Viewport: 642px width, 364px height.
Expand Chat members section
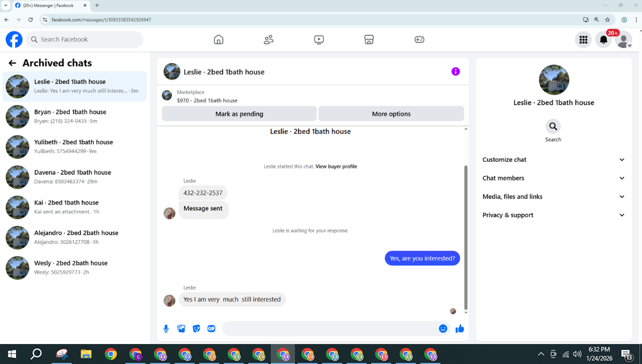(x=554, y=178)
